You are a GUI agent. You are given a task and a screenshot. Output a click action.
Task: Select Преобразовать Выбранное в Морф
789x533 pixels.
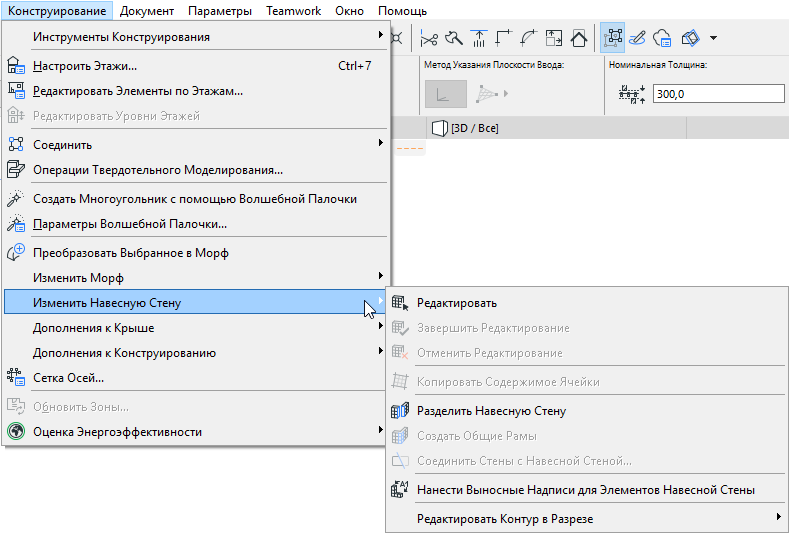pyautogui.click(x=195, y=253)
